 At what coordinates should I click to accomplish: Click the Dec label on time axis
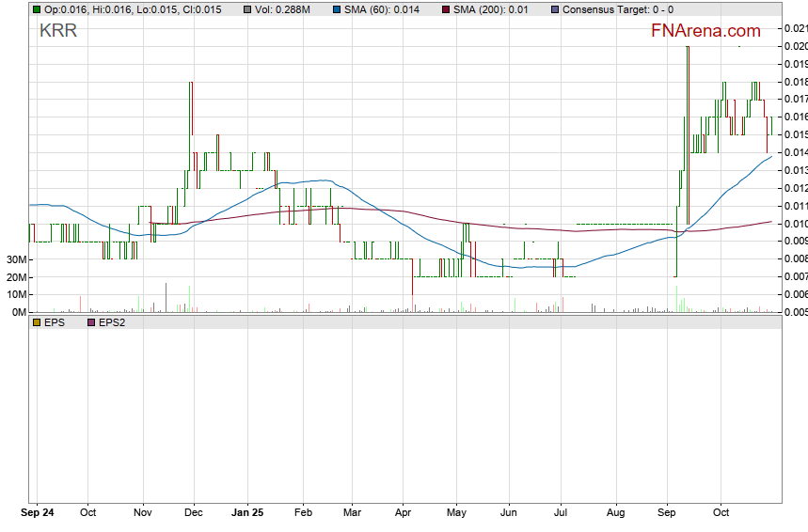click(x=195, y=513)
